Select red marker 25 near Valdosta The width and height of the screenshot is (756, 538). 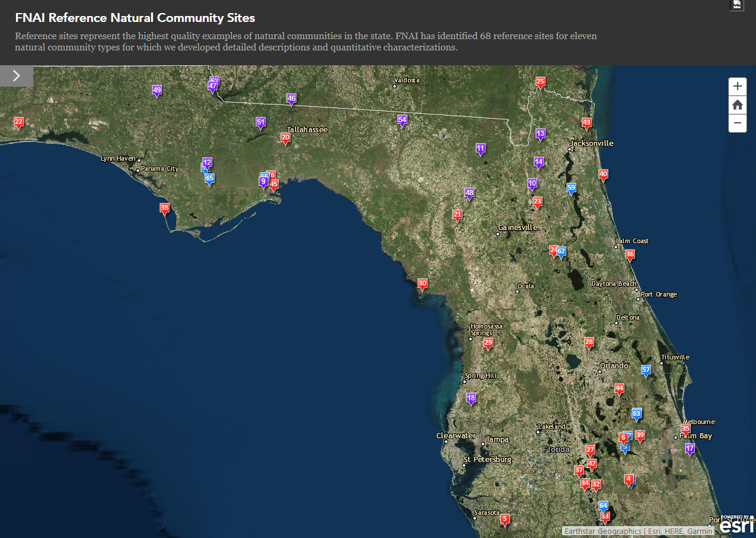tap(540, 81)
